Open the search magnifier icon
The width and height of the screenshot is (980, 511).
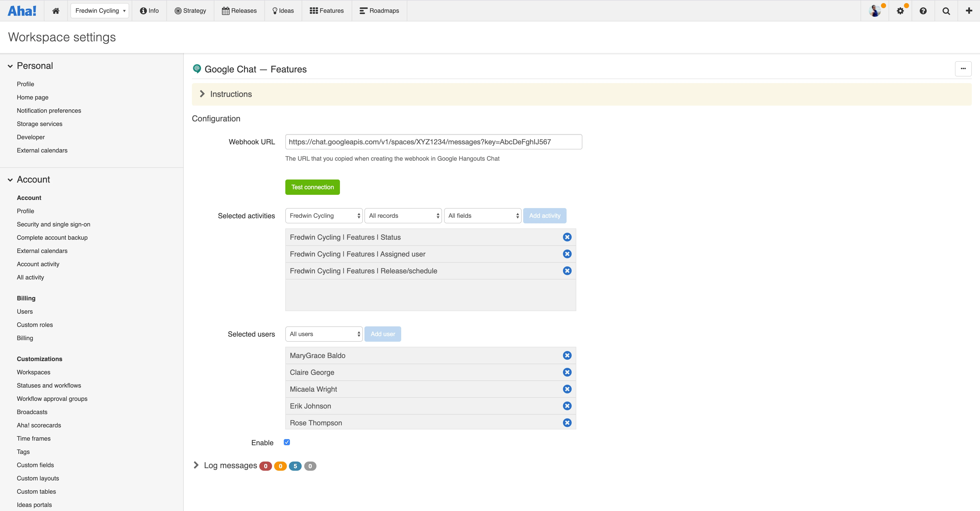[x=946, y=10]
